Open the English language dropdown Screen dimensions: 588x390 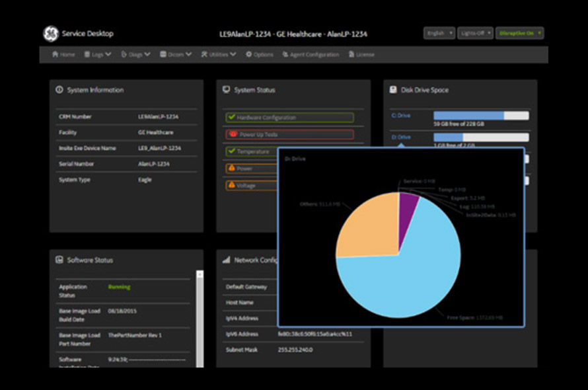[439, 33]
